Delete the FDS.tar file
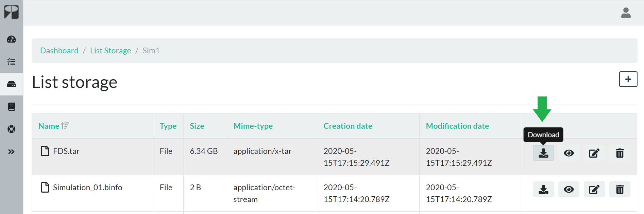The image size is (644, 214). (x=620, y=153)
